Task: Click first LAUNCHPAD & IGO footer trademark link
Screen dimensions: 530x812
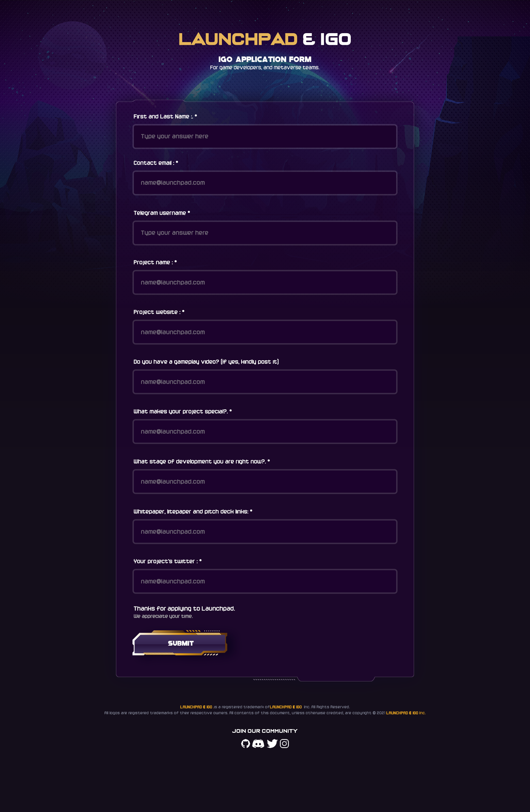Action: (x=196, y=707)
